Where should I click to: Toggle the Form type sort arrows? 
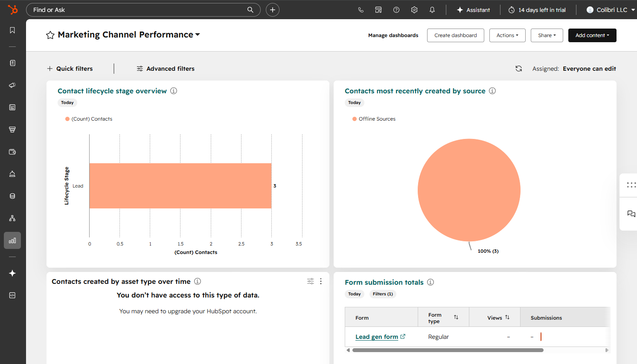click(x=456, y=318)
